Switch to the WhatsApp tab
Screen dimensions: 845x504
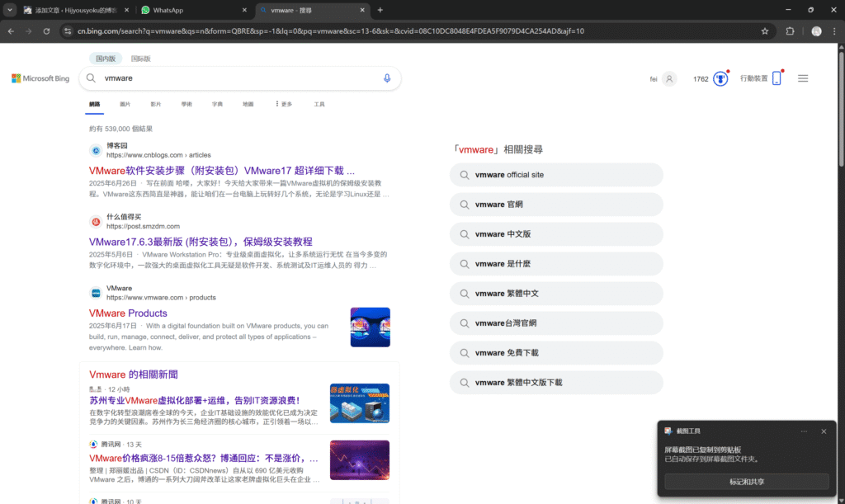[x=193, y=10]
